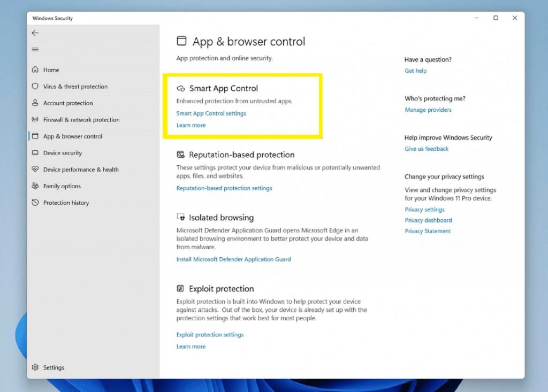
Task: Open Account protection person icon
Action: (x=35, y=103)
